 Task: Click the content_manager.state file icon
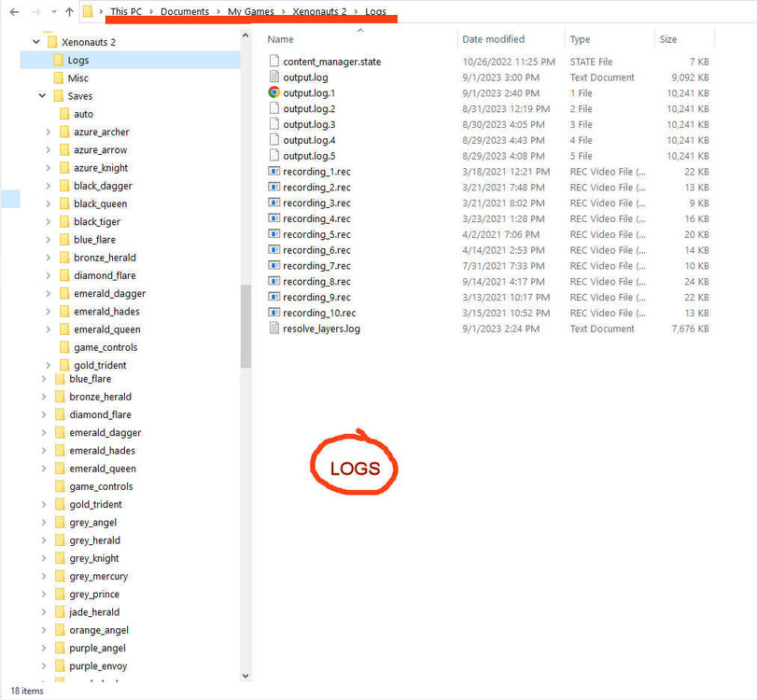coord(274,61)
